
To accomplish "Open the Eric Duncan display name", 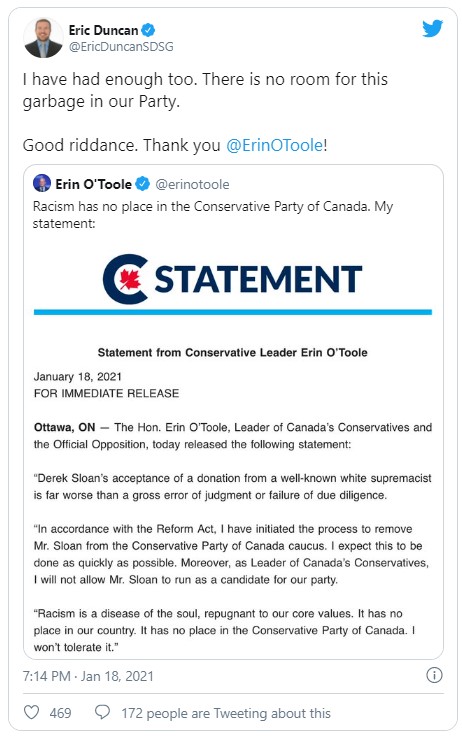I will (x=103, y=31).
